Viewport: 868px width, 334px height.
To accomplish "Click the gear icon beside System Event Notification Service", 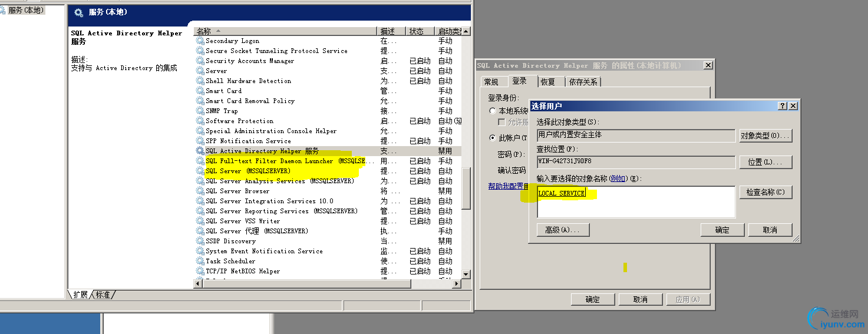I will [200, 252].
